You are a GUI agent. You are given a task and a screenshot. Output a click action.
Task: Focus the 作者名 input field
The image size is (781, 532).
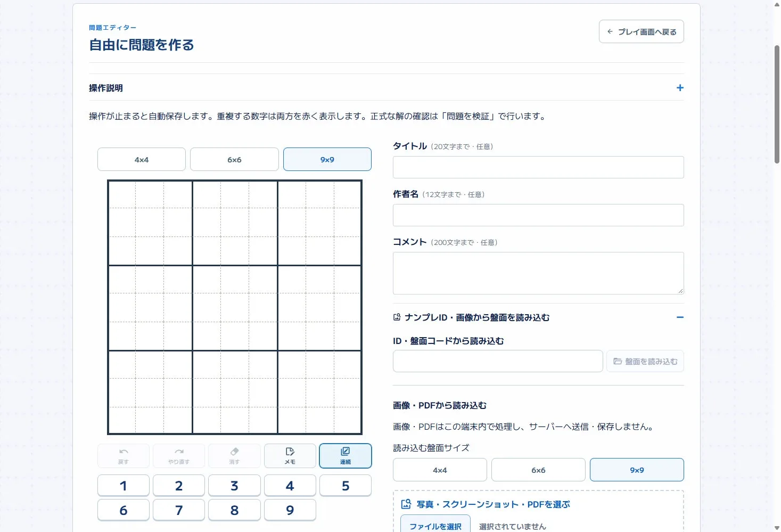538,215
